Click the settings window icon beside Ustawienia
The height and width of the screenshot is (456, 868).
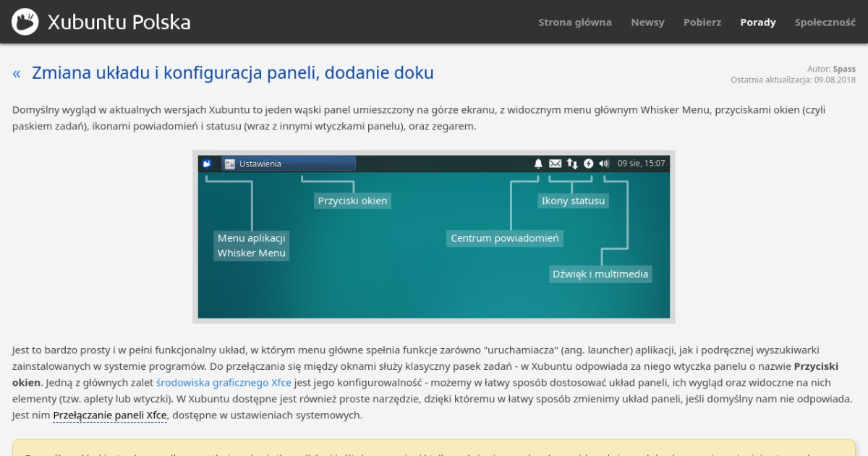click(230, 164)
